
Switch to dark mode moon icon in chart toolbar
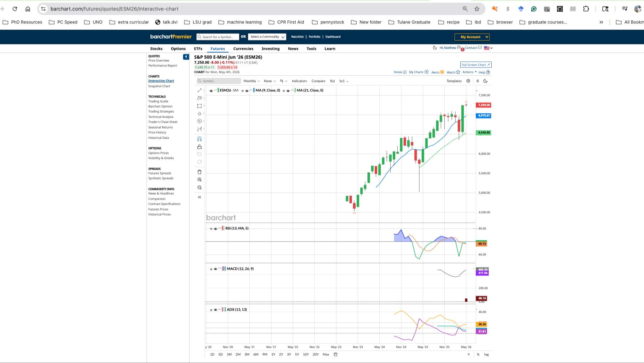486,81
